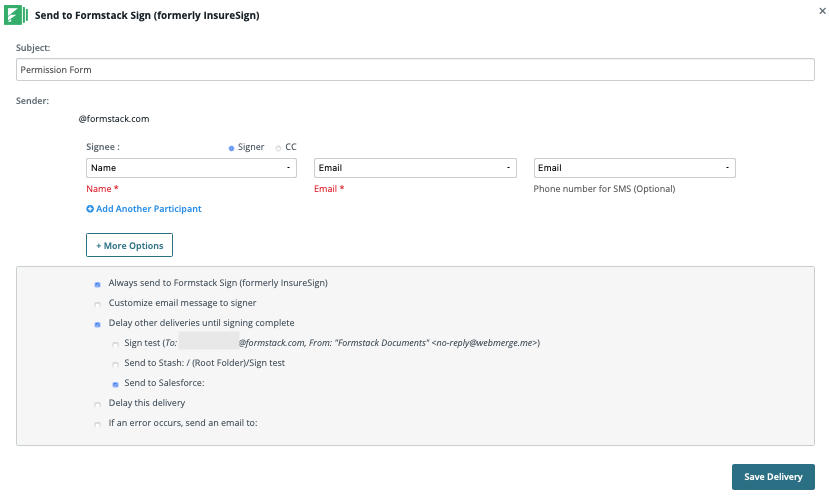Open the signee Name dropdown

point(191,168)
